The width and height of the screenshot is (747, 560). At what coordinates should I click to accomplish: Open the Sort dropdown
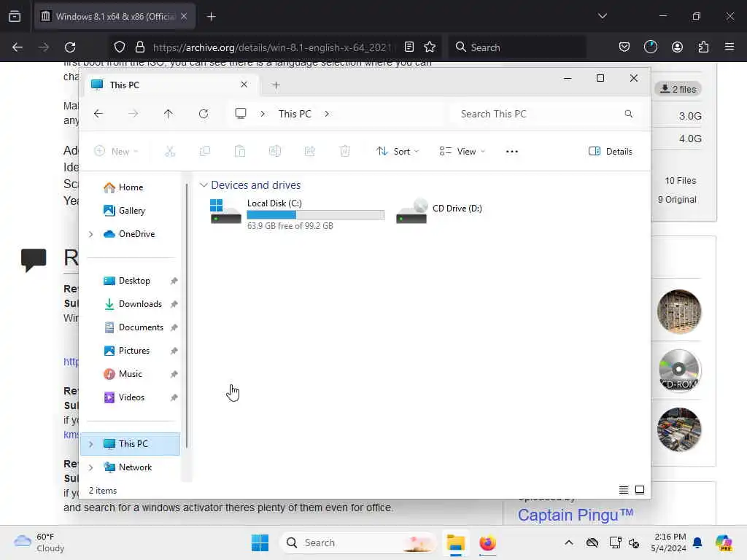(x=398, y=152)
